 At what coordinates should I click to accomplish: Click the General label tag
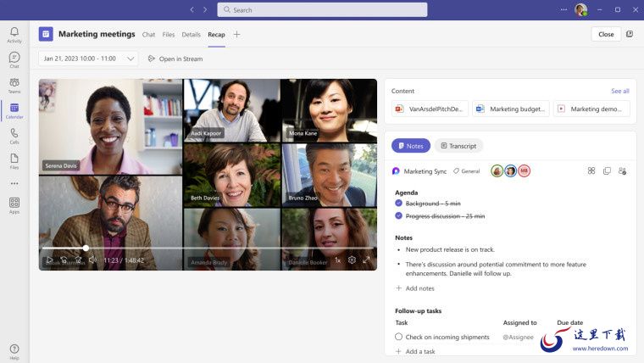467,171
